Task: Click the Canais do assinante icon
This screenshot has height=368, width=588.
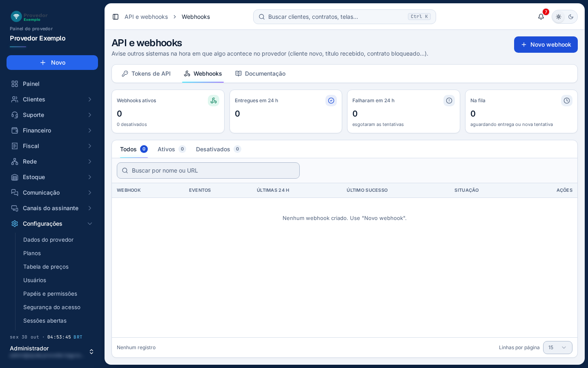Action: coord(15,208)
